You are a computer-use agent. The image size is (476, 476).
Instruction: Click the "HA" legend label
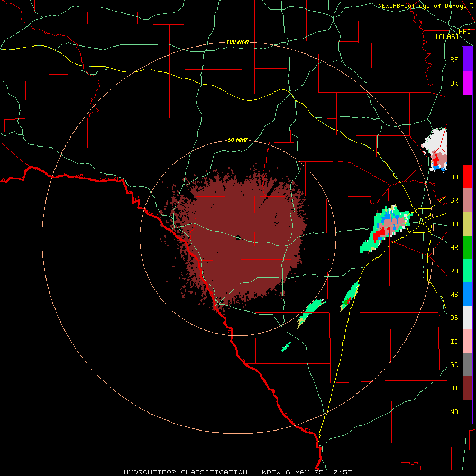pyautogui.click(x=454, y=177)
